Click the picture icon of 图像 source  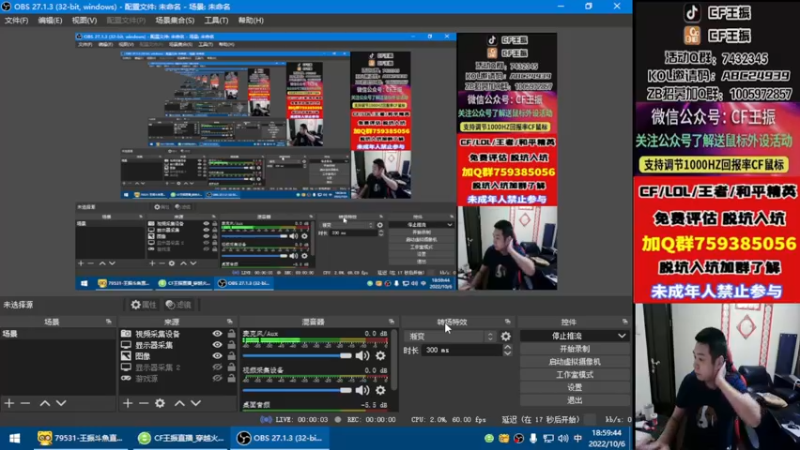pyautogui.click(x=126, y=356)
